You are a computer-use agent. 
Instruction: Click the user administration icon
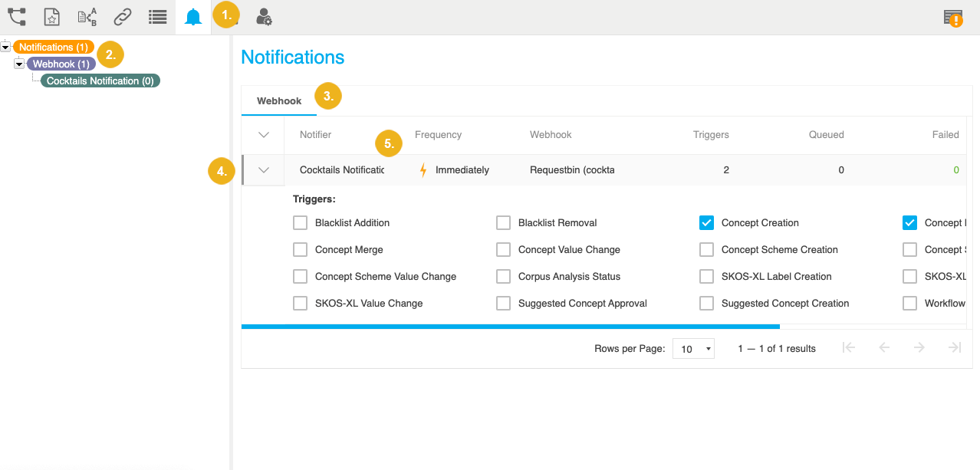(264, 16)
